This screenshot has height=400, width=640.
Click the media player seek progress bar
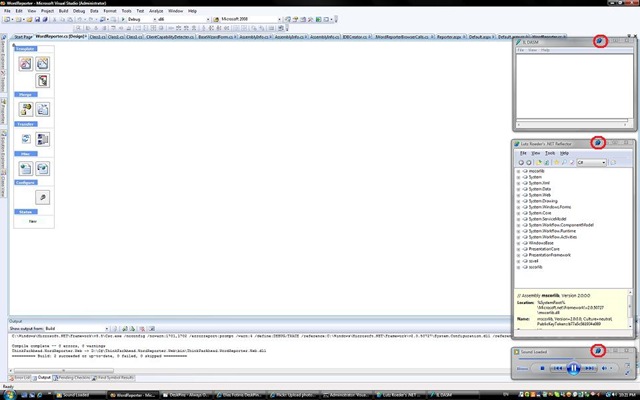(571, 359)
